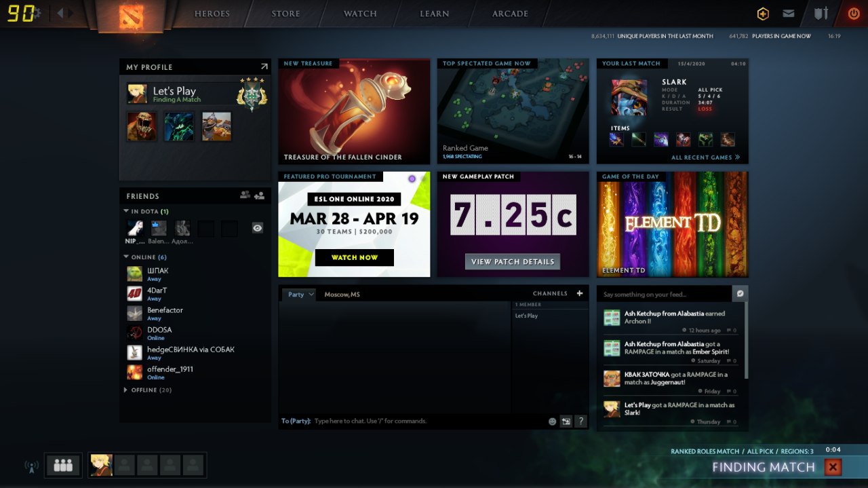Open the armory shield and sword icon
The height and width of the screenshot is (488, 868).
(x=821, y=14)
